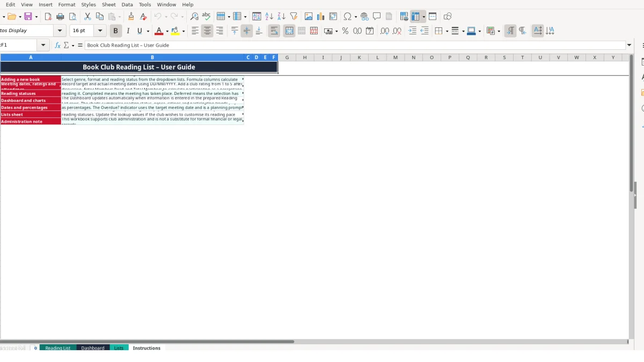Click the Cut scissors icon
The width and height of the screenshot is (644, 362).
coord(87,17)
